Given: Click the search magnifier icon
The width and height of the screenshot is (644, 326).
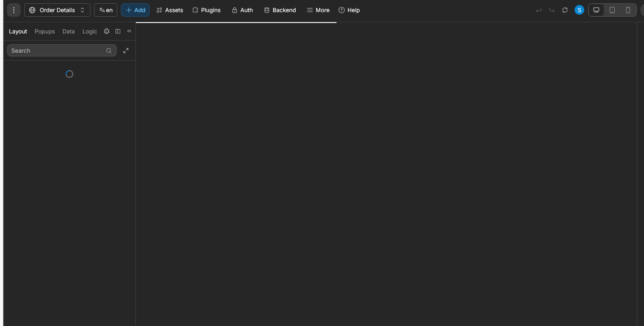Looking at the screenshot, I should click(109, 51).
